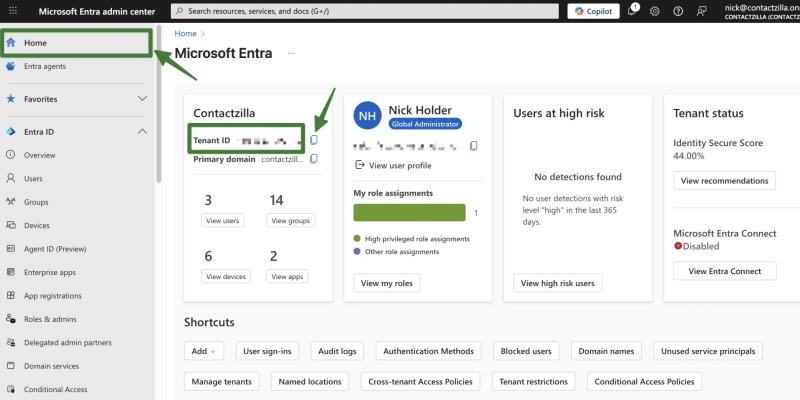
Task: Click View my roles button
Action: pyautogui.click(x=387, y=283)
